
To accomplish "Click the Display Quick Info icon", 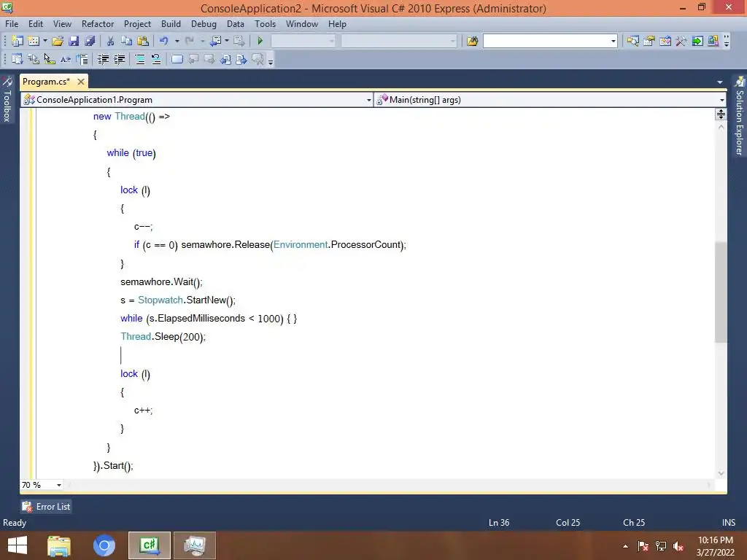I will pos(50,60).
